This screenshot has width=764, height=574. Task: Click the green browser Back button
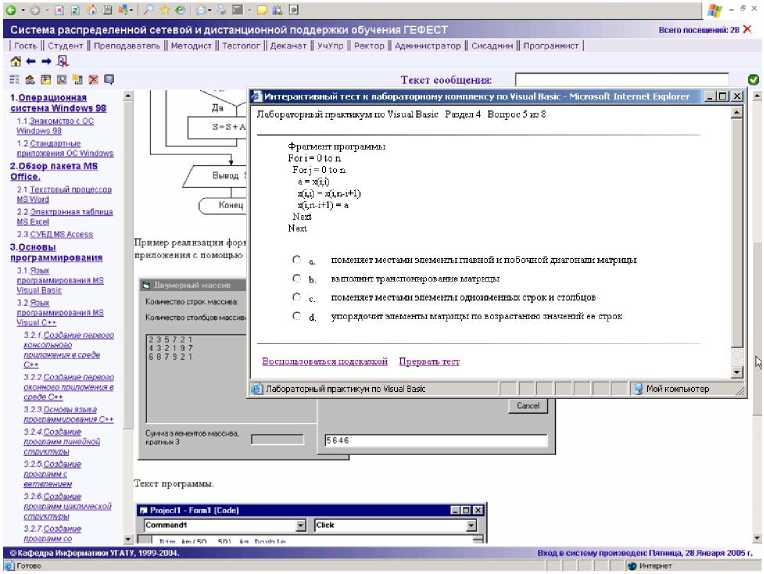11,10
